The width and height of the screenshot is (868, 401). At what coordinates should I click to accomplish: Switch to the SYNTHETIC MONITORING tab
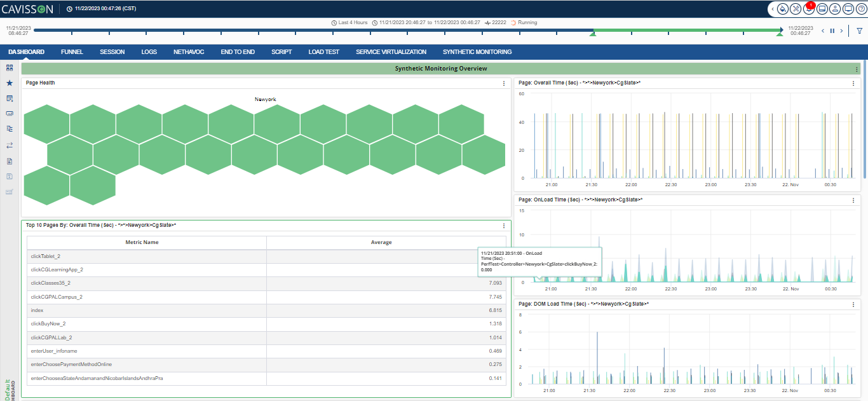[x=477, y=52]
